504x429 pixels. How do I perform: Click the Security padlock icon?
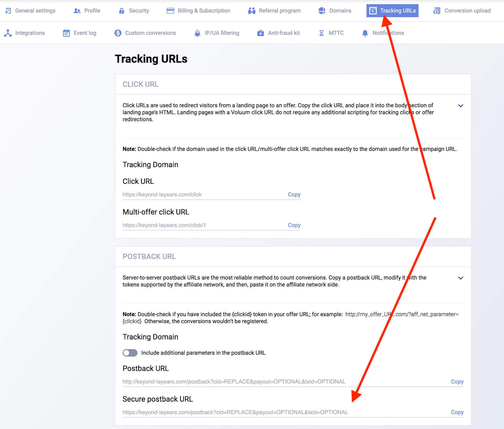(x=122, y=11)
